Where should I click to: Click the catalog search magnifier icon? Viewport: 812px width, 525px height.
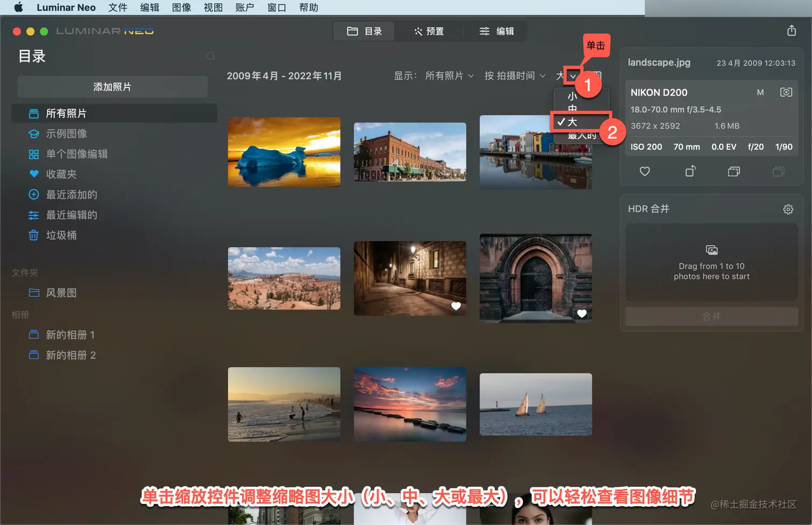click(211, 56)
